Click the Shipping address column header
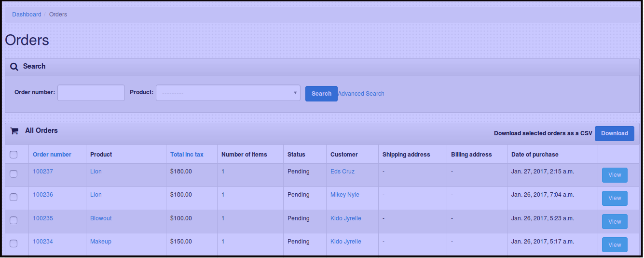 click(x=406, y=155)
